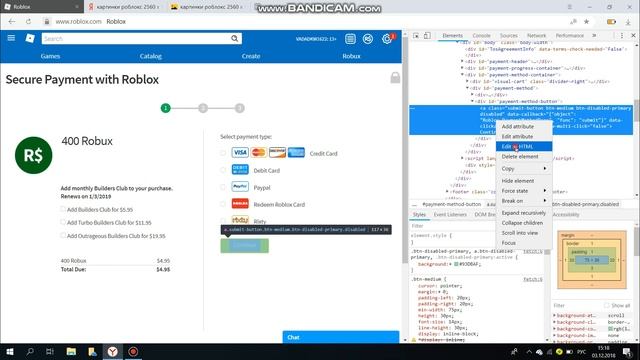Click the Roblox logo icon in header

point(30,38)
